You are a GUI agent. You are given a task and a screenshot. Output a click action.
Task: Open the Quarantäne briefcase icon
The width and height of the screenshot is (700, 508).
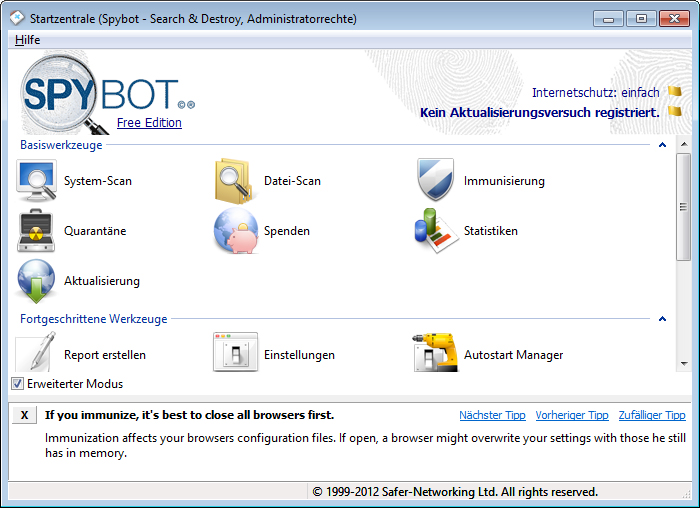click(36, 231)
